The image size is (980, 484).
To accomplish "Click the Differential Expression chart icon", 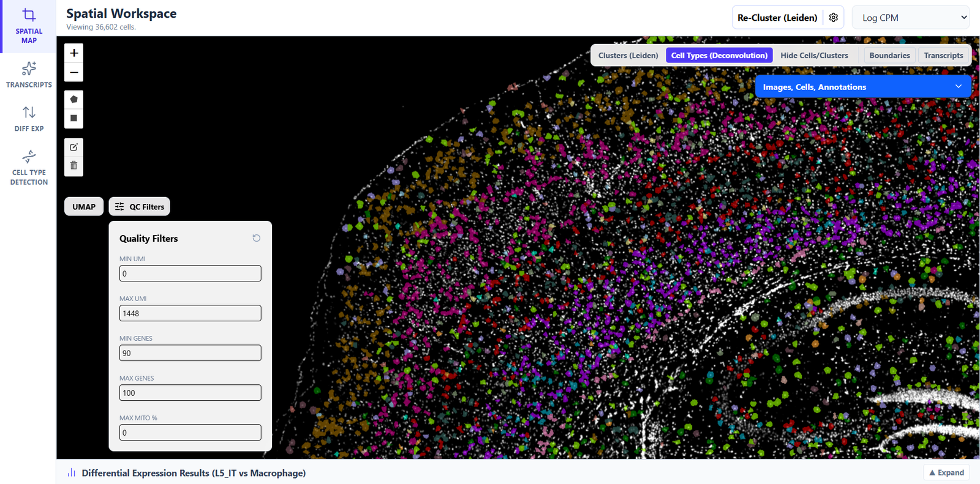I will [72, 473].
